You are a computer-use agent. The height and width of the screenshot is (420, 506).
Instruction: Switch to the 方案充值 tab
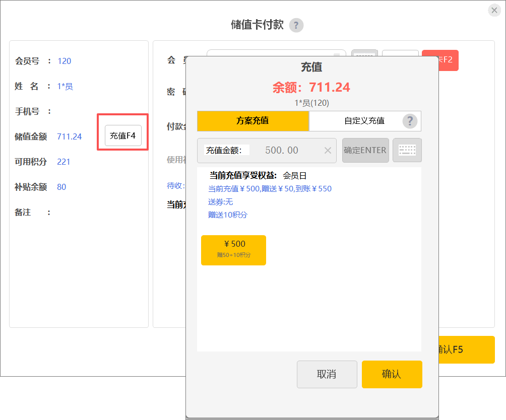[x=252, y=121]
